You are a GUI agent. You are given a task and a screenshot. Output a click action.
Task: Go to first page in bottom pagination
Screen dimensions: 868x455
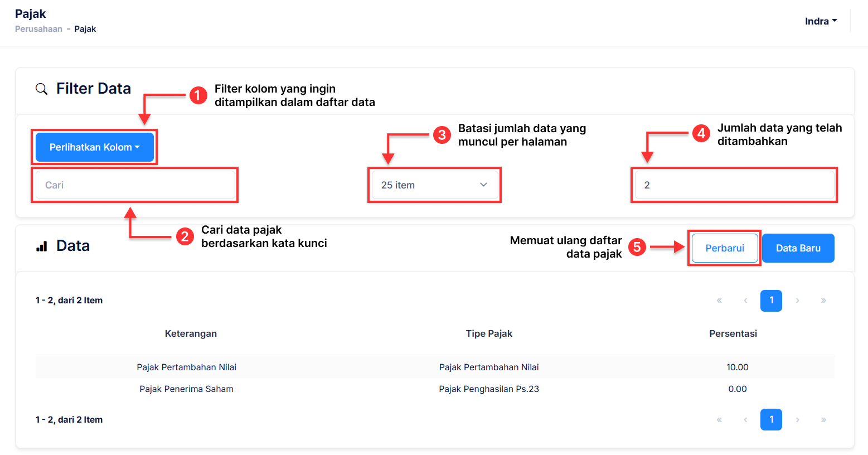pyautogui.click(x=719, y=420)
